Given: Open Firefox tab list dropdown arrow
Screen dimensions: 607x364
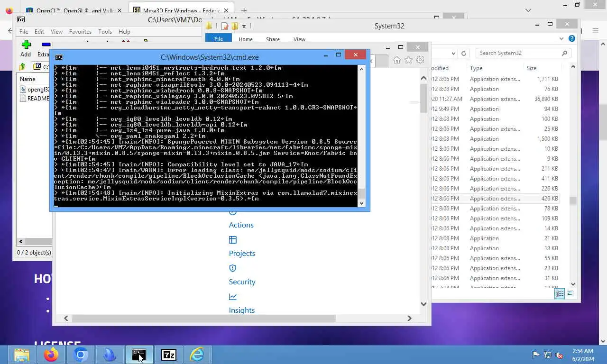Looking at the screenshot, I should point(528,10).
